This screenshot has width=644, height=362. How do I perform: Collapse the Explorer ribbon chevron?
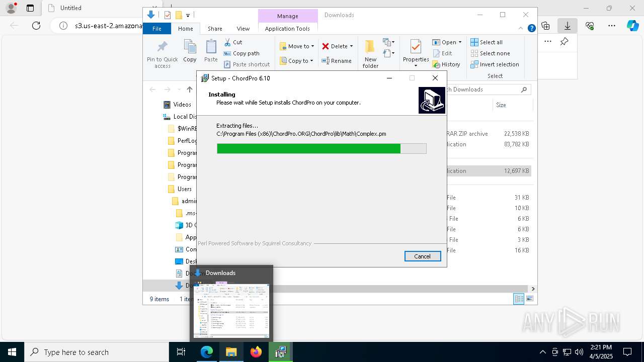pos(521,29)
